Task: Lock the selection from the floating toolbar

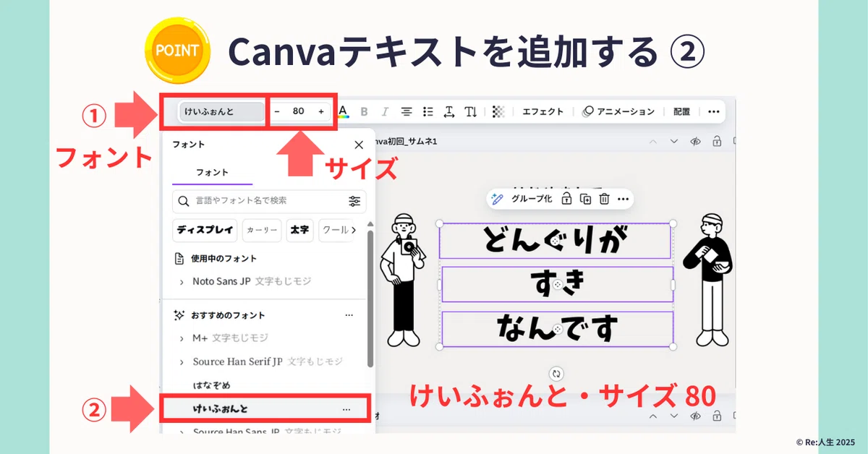Action: [568, 199]
